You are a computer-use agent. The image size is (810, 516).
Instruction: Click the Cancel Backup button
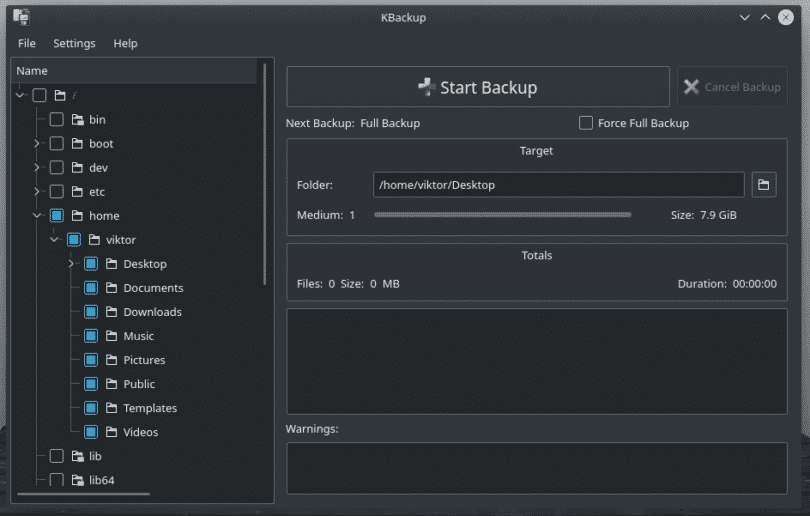coord(732,87)
